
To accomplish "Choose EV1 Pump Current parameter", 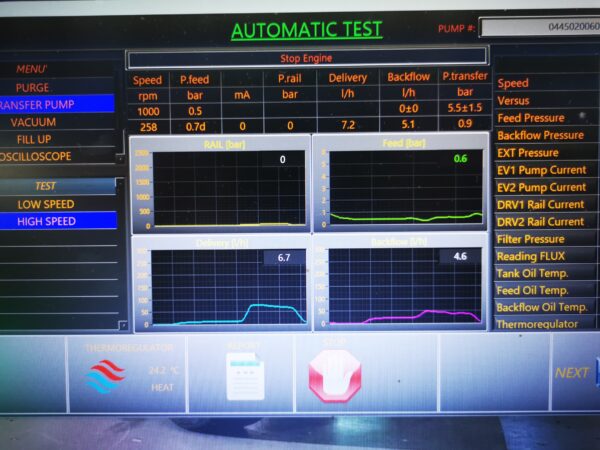I will (541, 170).
